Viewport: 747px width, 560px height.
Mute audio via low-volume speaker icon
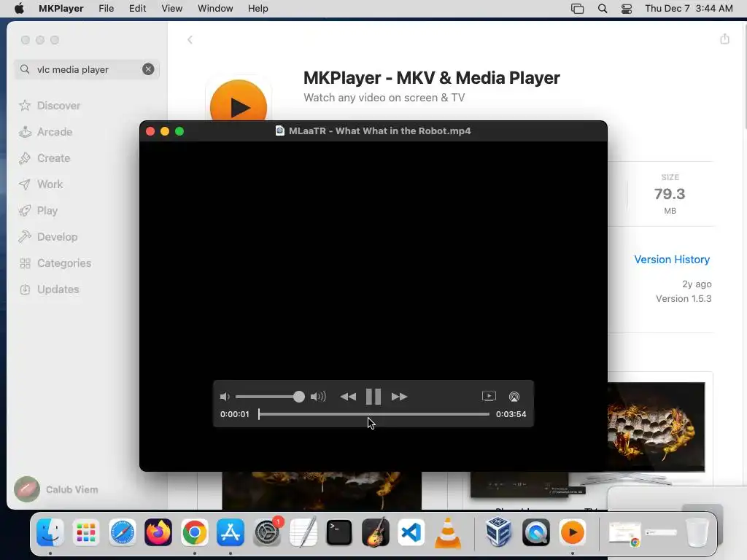(225, 397)
